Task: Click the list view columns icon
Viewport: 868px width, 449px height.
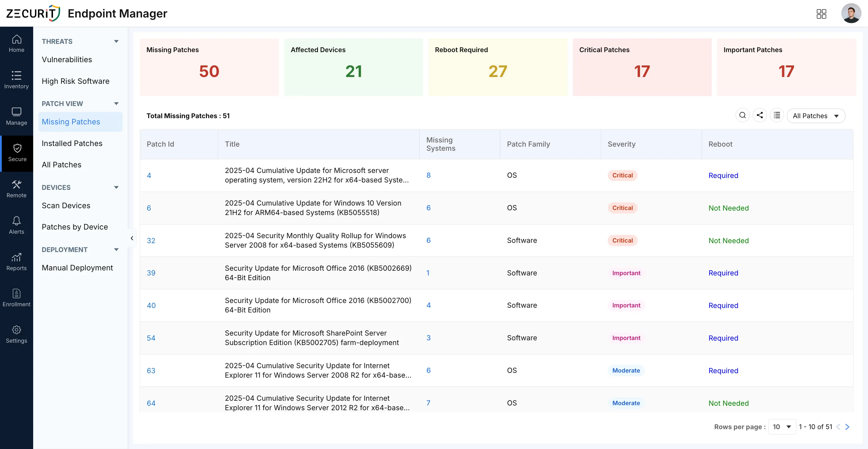Action: 777,116
